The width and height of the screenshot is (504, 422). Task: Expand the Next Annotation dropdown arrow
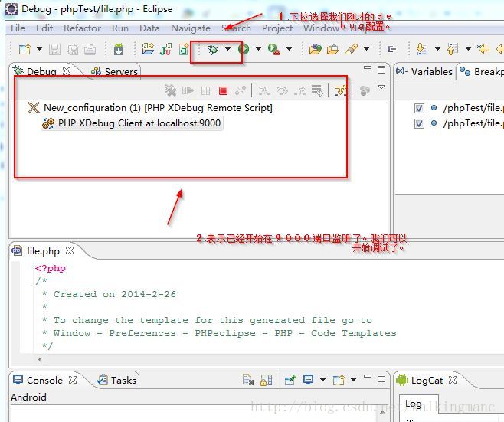437,49
